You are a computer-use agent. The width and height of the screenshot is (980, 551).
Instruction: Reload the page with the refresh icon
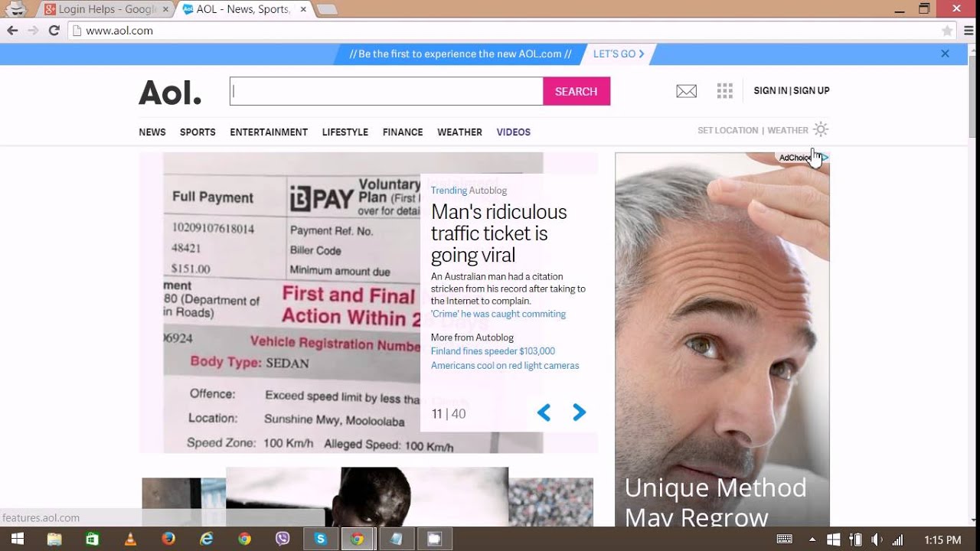[54, 31]
